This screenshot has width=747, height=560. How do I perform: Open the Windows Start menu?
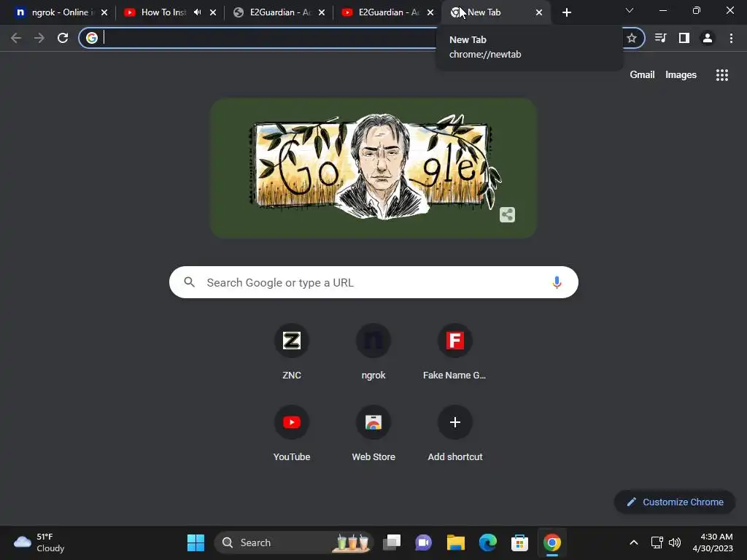click(x=196, y=542)
